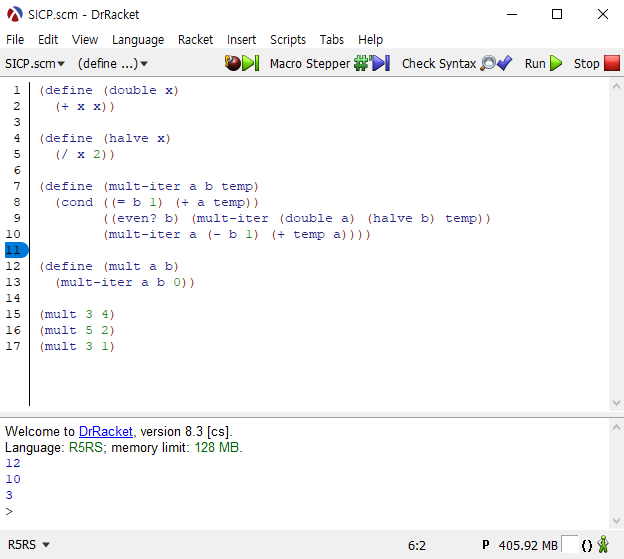
Task: Click the 405.92 MB memory usage display
Action: [x=527, y=545]
